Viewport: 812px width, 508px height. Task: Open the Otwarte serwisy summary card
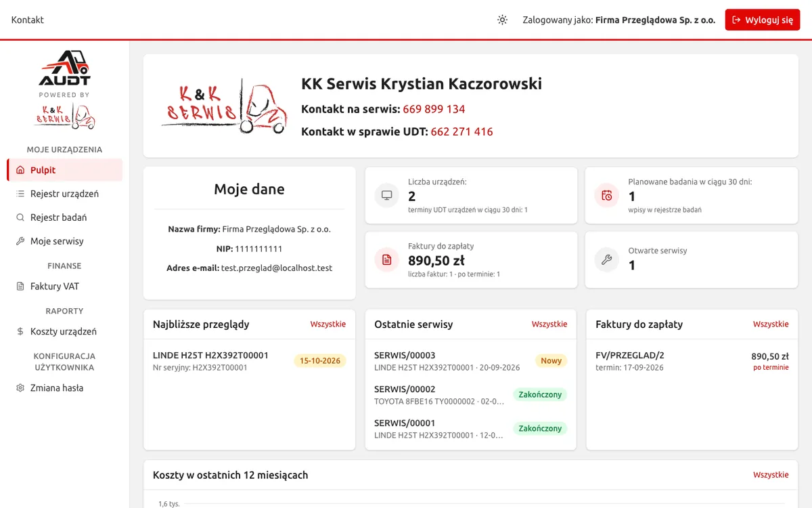[692, 260]
